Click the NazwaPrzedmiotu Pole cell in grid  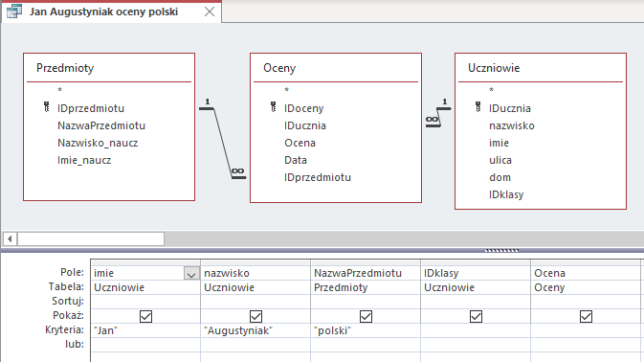click(x=366, y=273)
